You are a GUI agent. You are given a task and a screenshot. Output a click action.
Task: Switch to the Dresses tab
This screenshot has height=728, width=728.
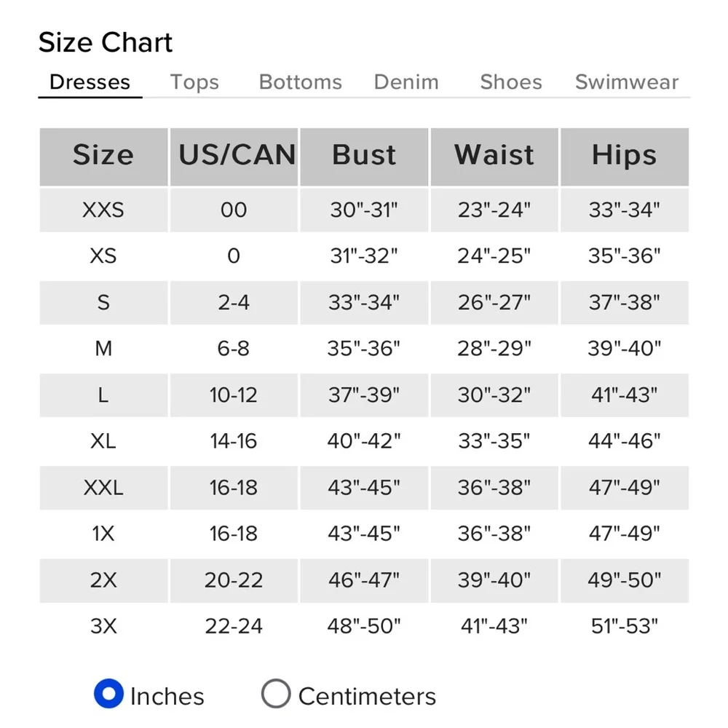[x=90, y=82]
